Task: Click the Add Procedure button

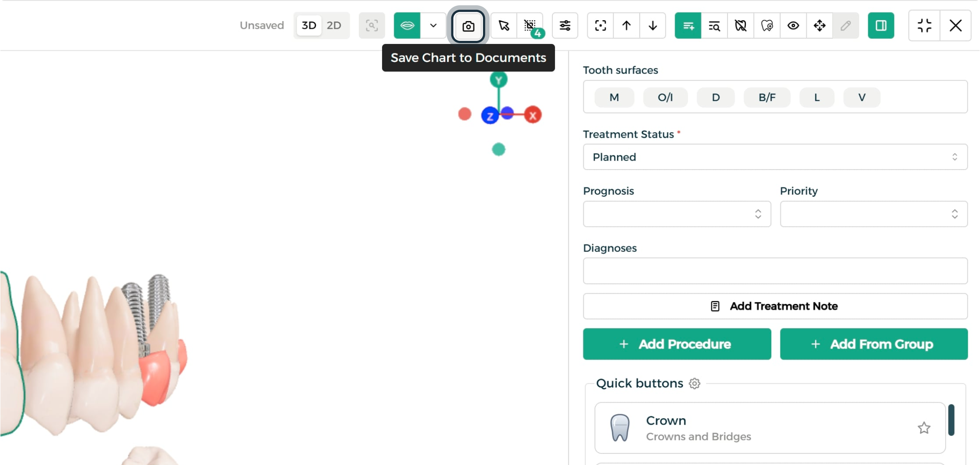Action: click(677, 344)
